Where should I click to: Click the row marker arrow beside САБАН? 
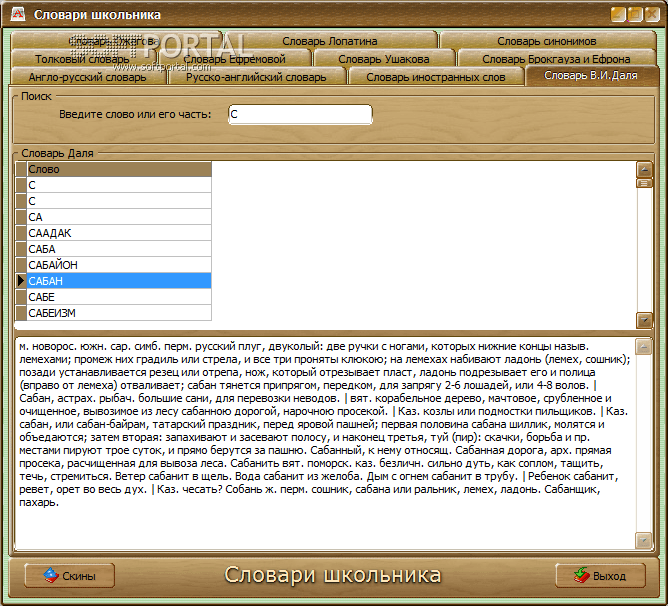coord(21,281)
